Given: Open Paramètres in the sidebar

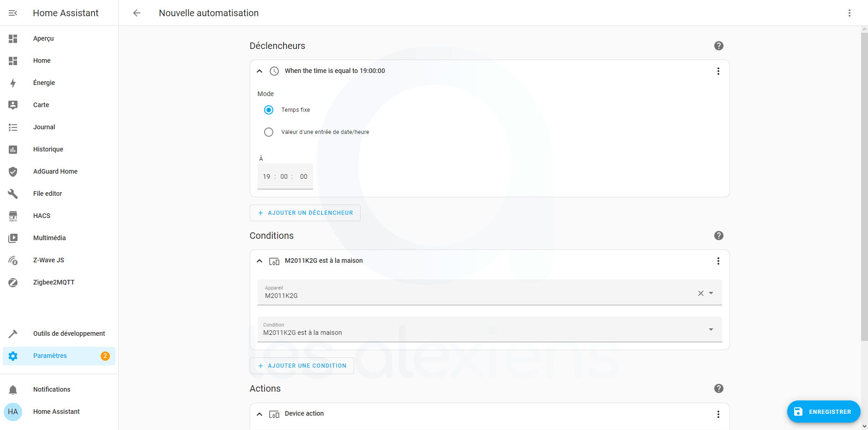Looking at the screenshot, I should pos(59,356).
